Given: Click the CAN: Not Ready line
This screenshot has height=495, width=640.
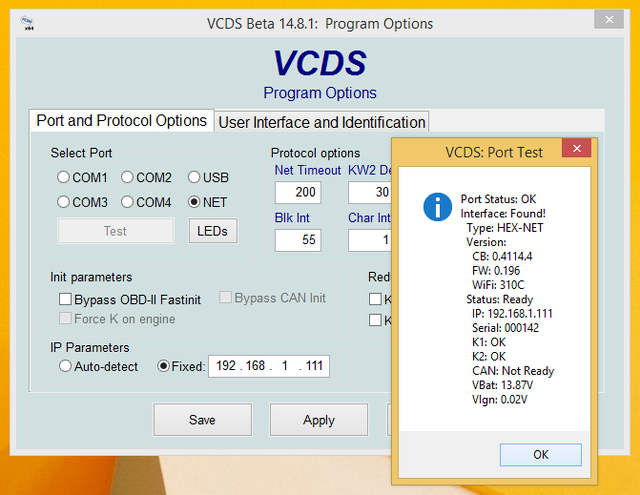Looking at the screenshot, I should coord(513,371).
